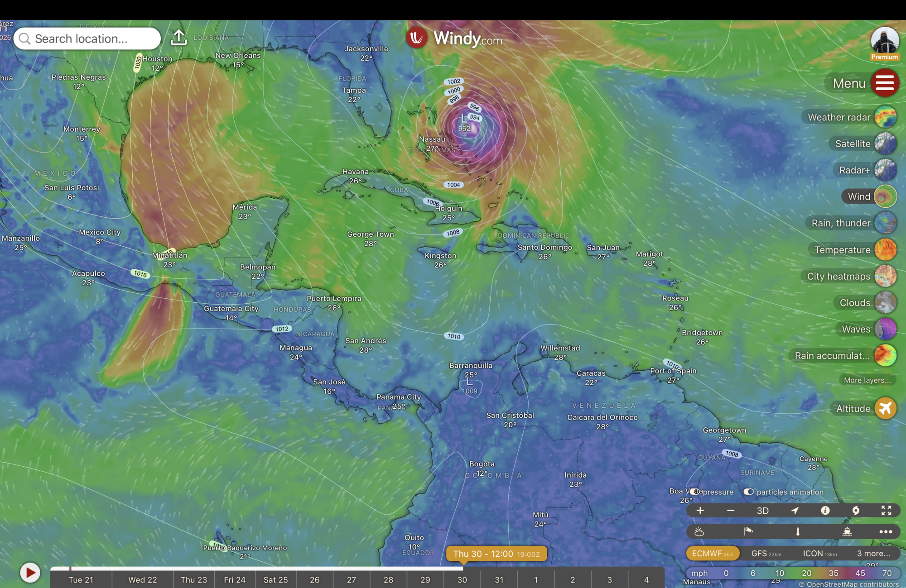Toggle the pressure isolines switch
Screen dimensions: 906x588
pyautogui.click(x=695, y=492)
